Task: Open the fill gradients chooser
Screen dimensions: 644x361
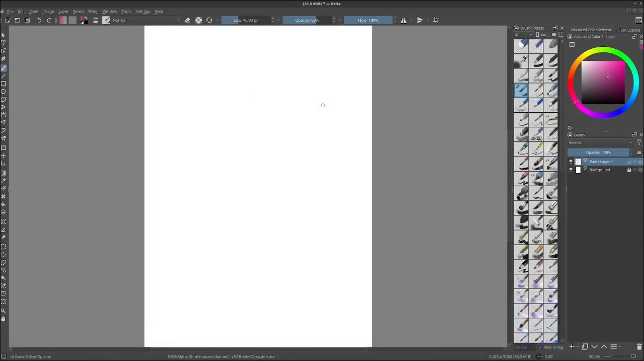Action: 63,20
